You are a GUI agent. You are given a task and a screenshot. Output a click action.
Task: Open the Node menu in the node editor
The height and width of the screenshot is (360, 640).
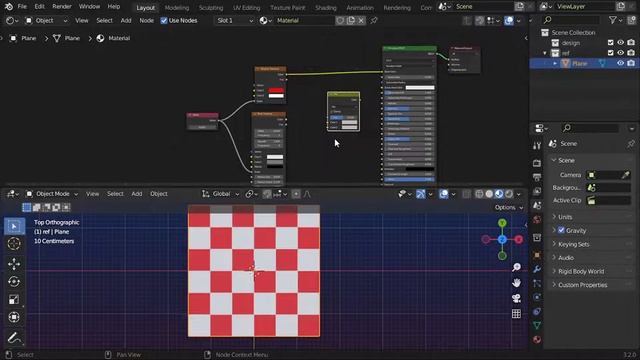pyautogui.click(x=147, y=20)
